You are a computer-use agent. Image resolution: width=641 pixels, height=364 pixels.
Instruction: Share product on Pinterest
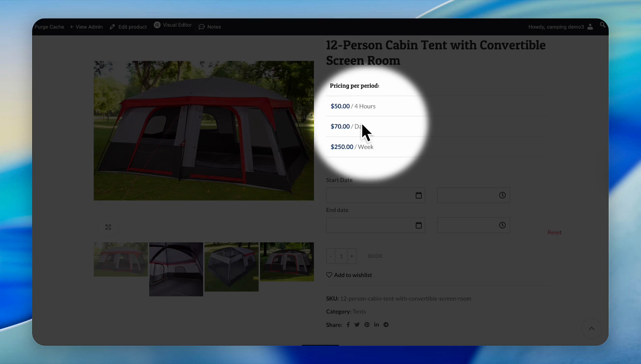(x=367, y=325)
